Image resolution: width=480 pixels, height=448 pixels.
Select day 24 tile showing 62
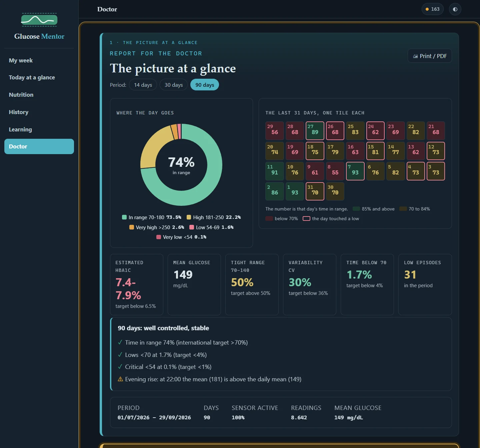375,131
